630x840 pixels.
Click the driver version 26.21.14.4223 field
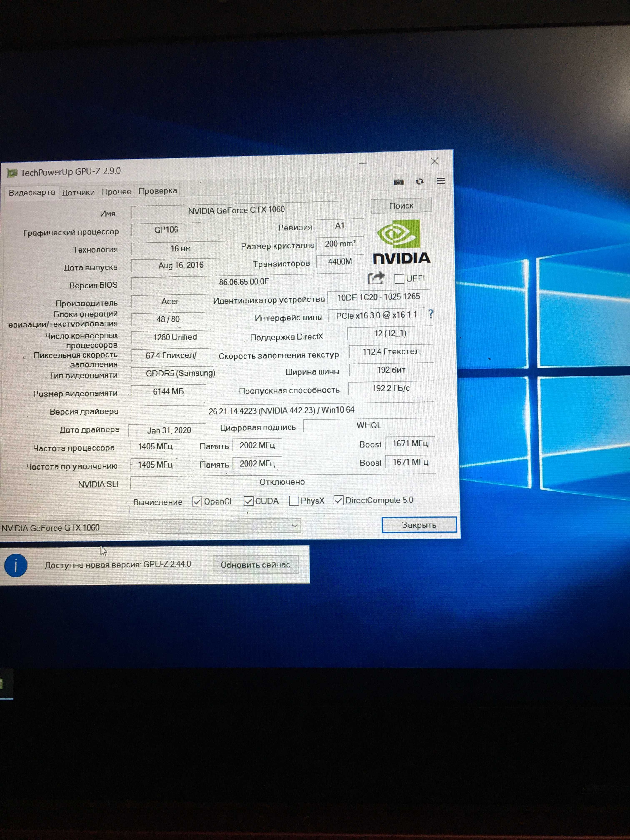click(282, 410)
